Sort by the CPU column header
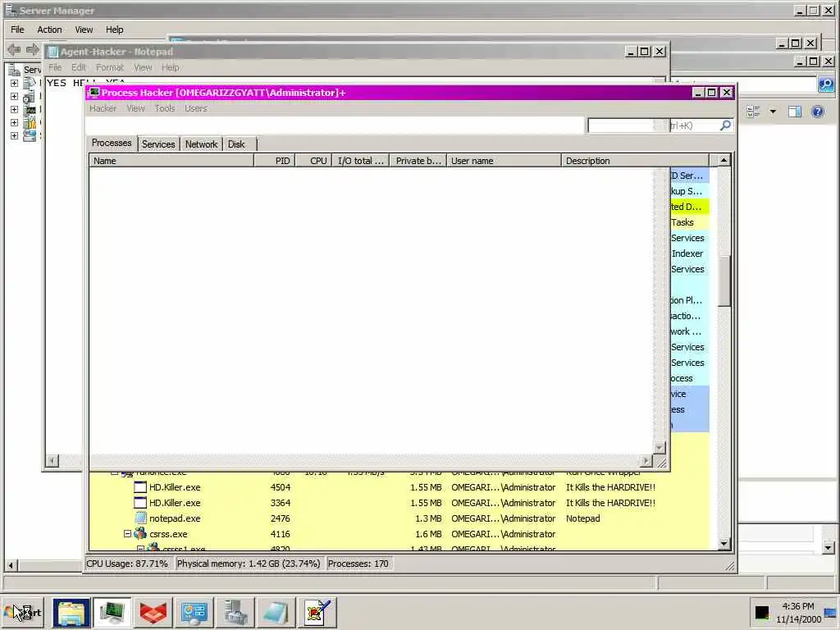 click(x=313, y=161)
